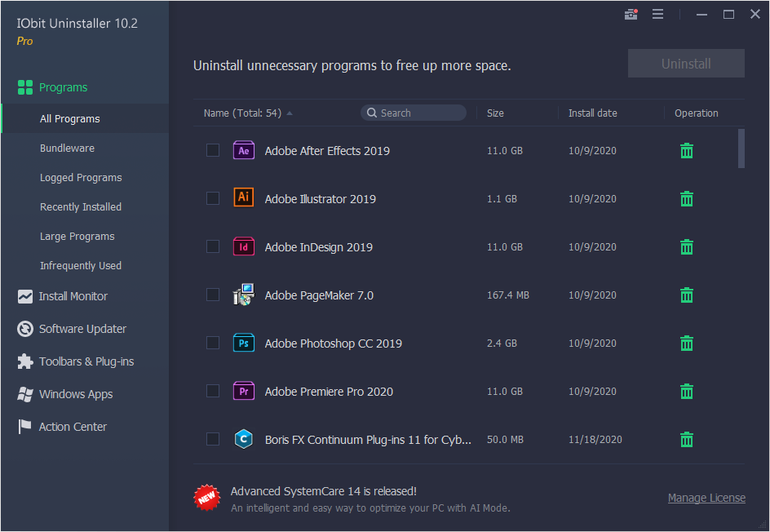Screen dimensions: 770x532
Task: Sort the list by Install date column
Action: [x=593, y=113]
